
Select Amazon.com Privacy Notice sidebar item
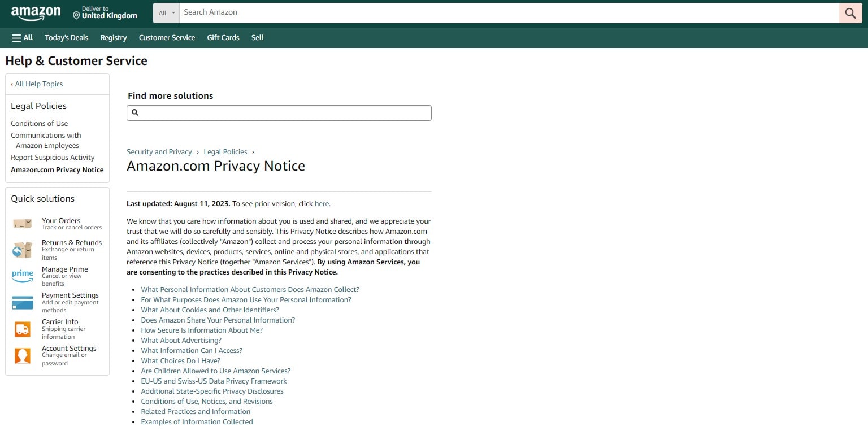click(x=57, y=170)
